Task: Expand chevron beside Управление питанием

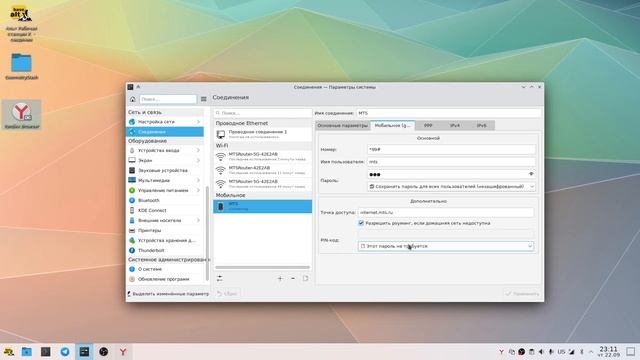Action: (198, 190)
